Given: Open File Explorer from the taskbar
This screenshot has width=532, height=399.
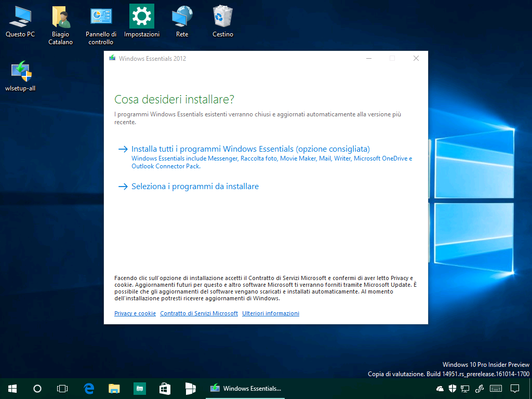Looking at the screenshot, I should click(114, 389).
